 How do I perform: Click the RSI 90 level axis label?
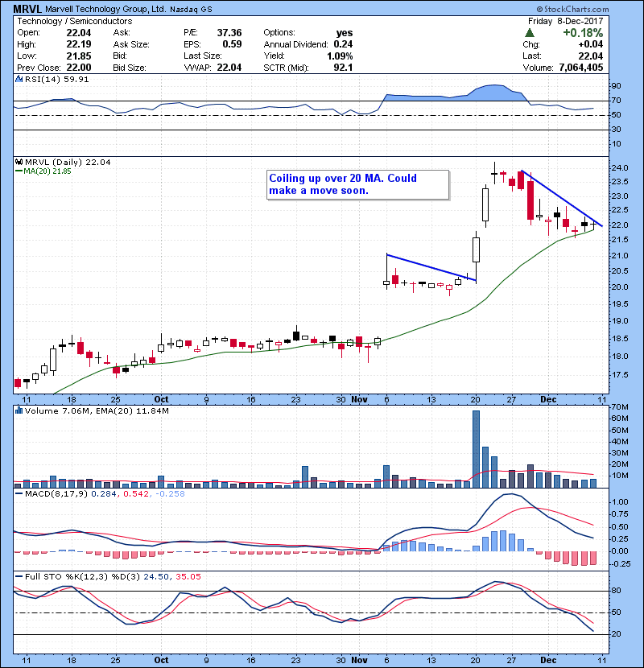click(x=617, y=86)
